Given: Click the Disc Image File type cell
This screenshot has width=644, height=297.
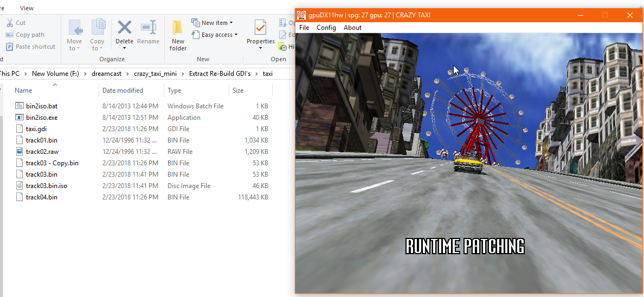Looking at the screenshot, I should (x=189, y=186).
